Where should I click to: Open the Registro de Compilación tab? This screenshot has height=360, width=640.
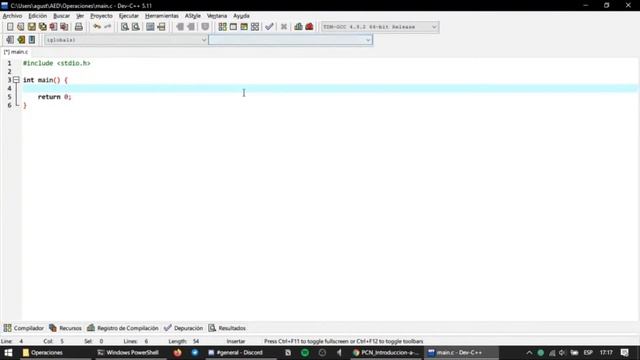click(123, 328)
